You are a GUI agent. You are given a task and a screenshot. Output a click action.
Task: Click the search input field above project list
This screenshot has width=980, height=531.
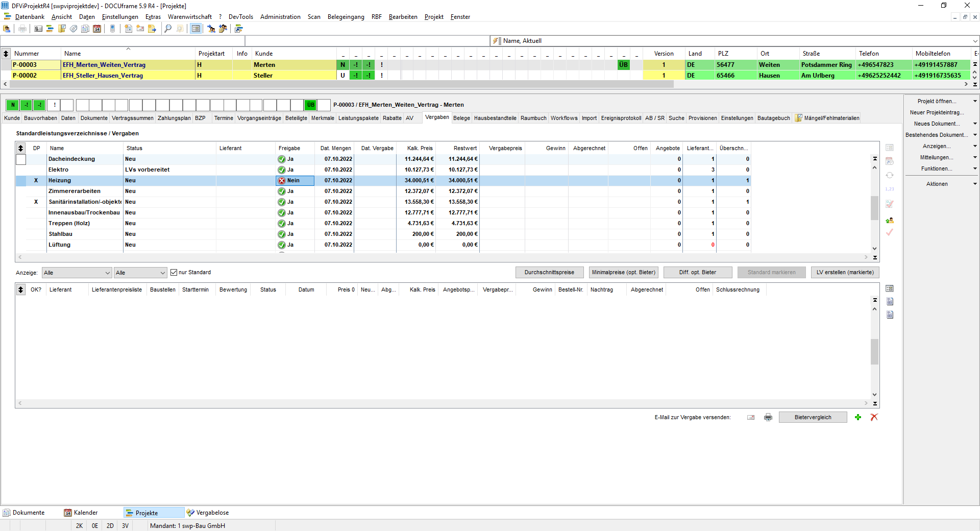point(122,41)
